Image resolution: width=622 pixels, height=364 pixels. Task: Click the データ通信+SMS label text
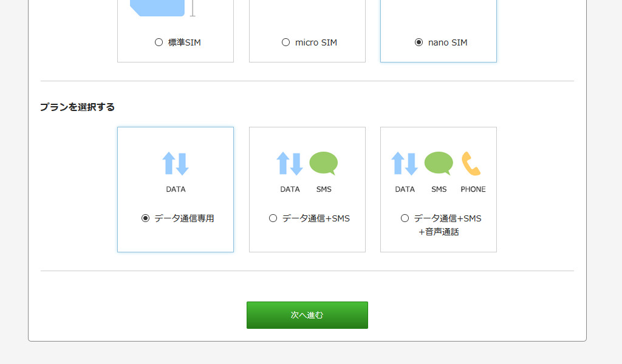click(x=316, y=218)
